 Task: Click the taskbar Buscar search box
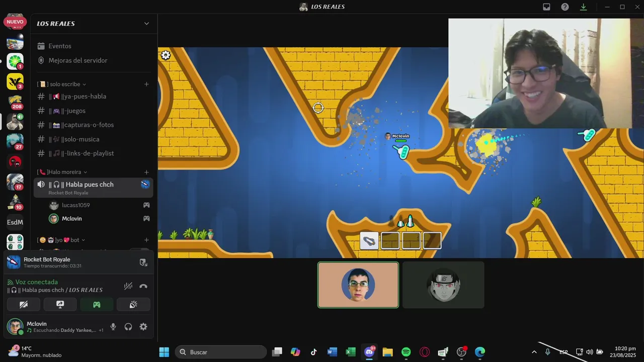221,352
